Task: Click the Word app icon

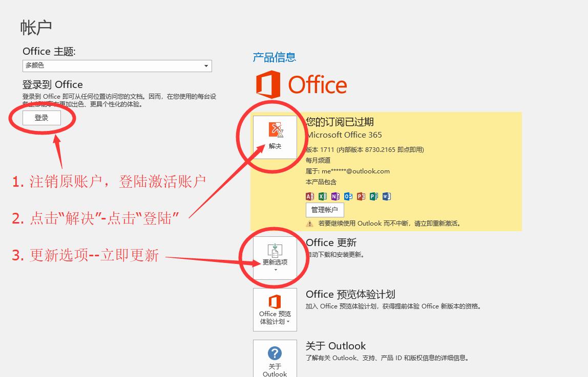Action: pos(387,196)
